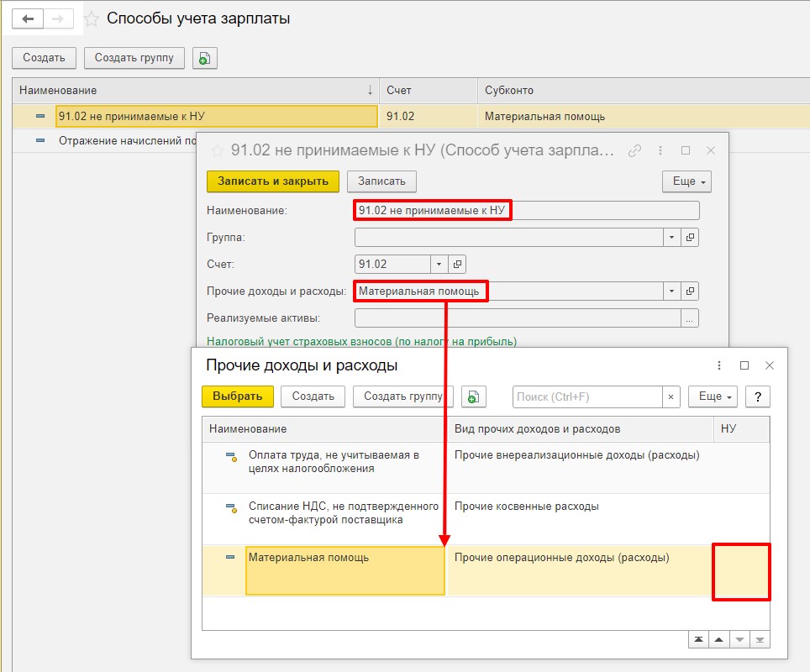Click the Группа input field
The image size is (810, 672).
tap(509, 238)
